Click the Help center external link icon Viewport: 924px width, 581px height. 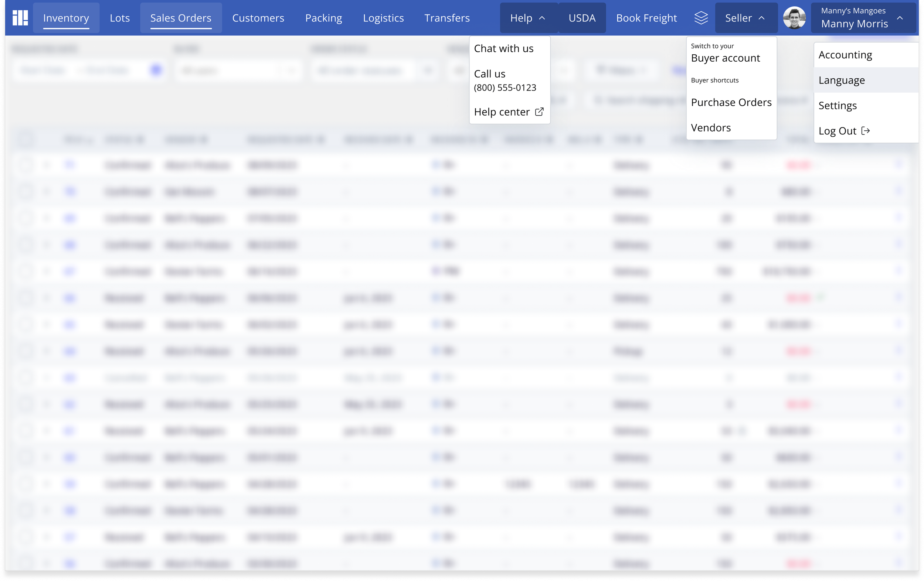coord(539,112)
